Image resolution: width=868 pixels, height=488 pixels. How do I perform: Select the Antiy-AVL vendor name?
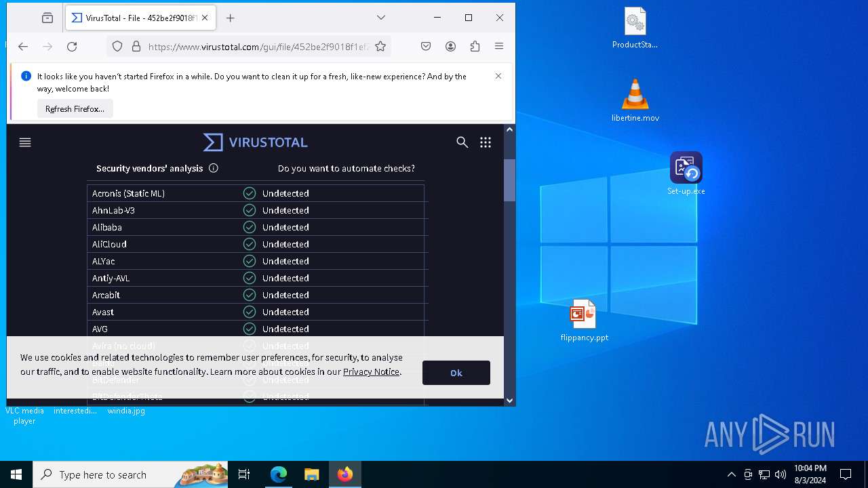pyautogui.click(x=111, y=278)
